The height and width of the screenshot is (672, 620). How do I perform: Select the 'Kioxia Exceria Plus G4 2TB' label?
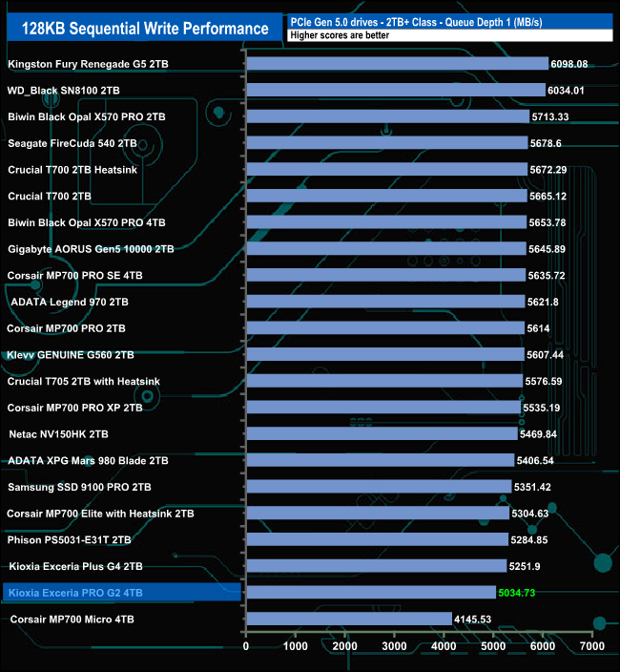pos(75,567)
